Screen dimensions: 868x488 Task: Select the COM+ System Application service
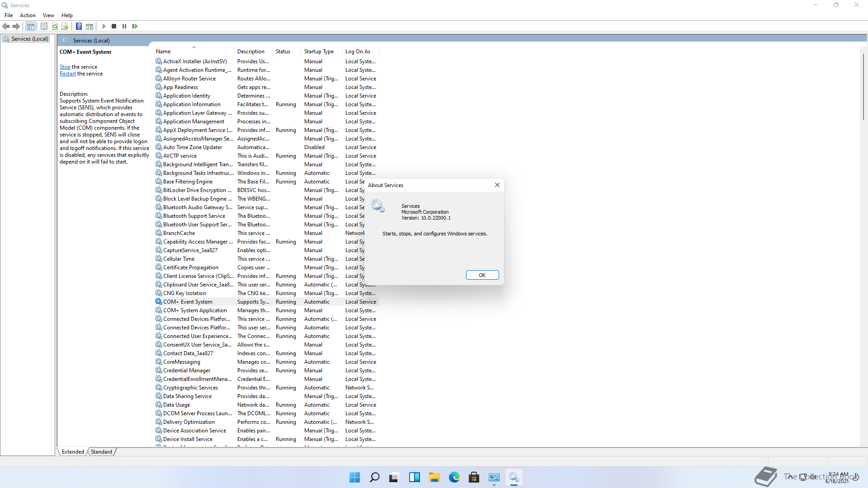[266, 310]
